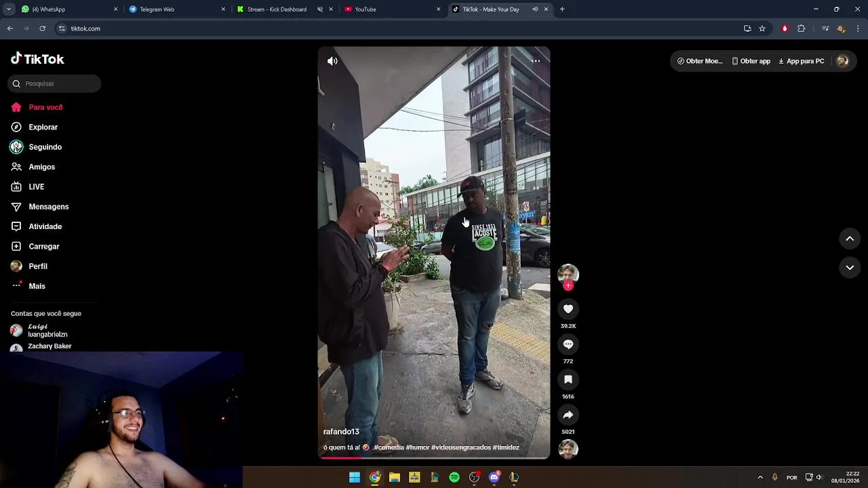Share the video with the arrow icon
Screen dimensions: 868x488
[x=568, y=415]
